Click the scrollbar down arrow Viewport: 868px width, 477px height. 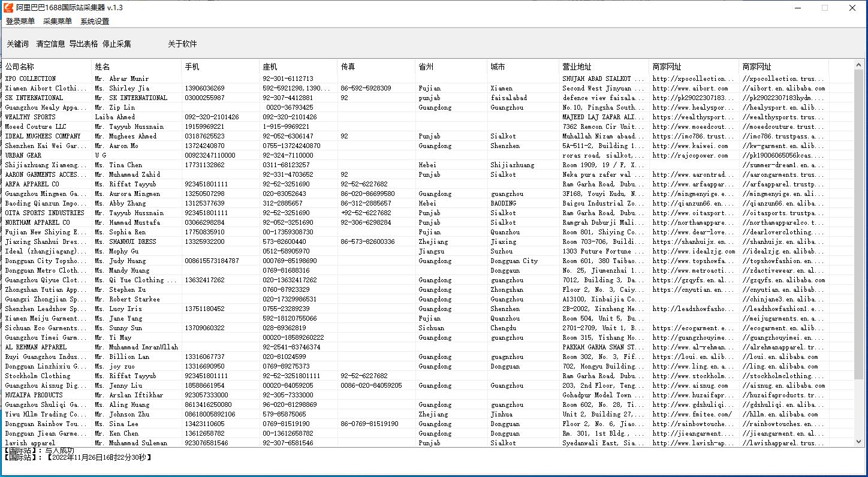[859, 442]
